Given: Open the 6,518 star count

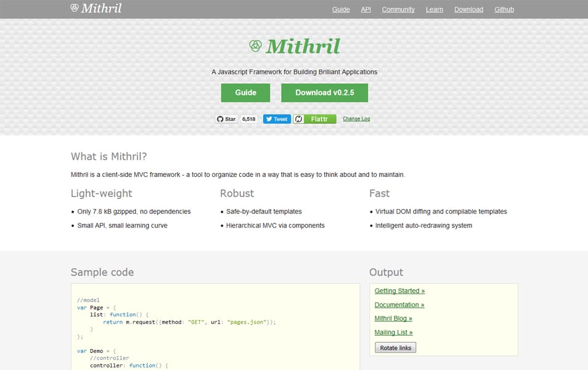Looking at the screenshot, I should (248, 119).
